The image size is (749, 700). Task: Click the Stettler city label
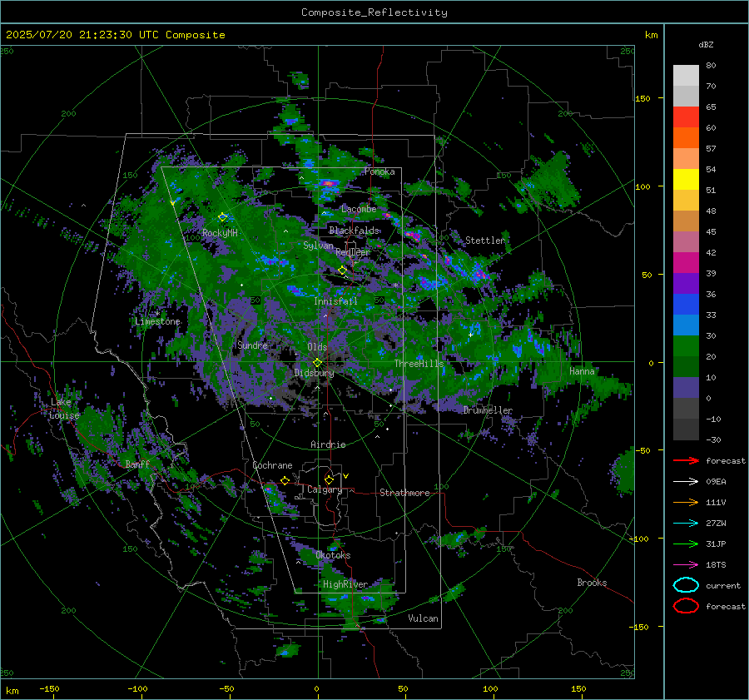tap(485, 241)
